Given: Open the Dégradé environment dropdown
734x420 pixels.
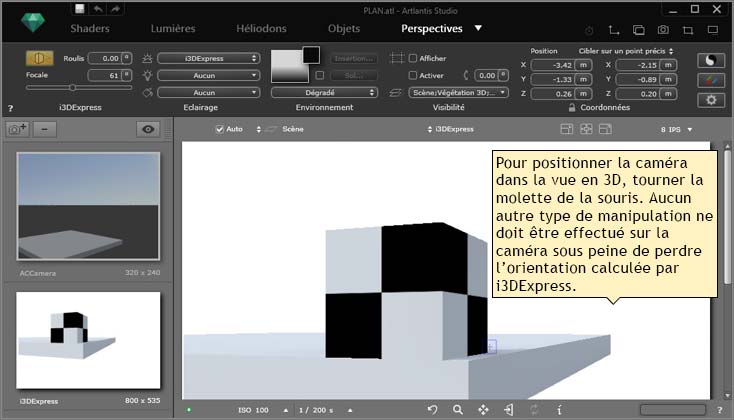Looking at the screenshot, I should (x=324, y=92).
